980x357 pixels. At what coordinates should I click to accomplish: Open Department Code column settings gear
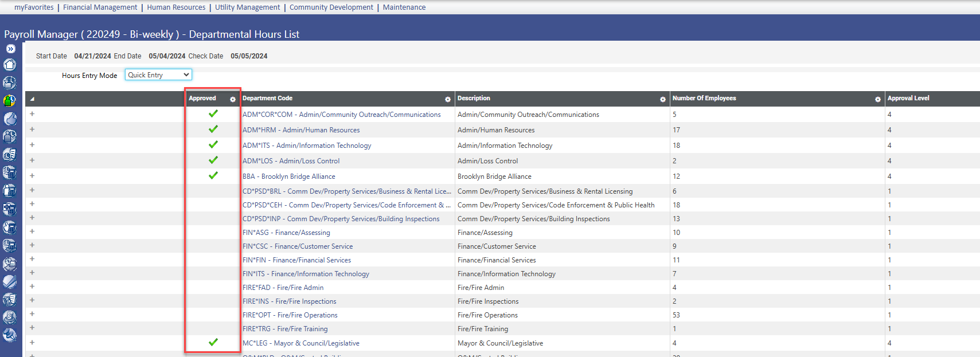pyautogui.click(x=448, y=99)
